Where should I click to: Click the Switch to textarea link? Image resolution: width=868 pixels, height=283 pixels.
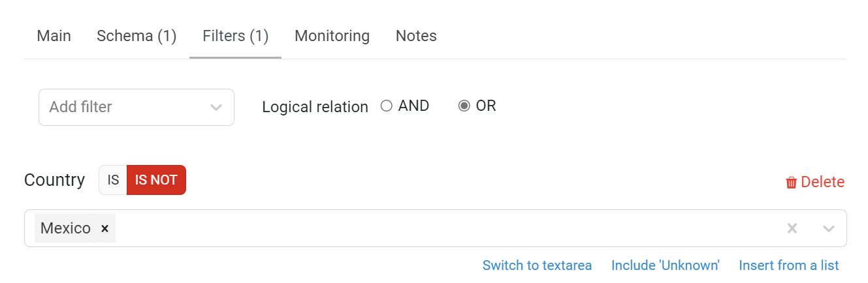coord(537,265)
